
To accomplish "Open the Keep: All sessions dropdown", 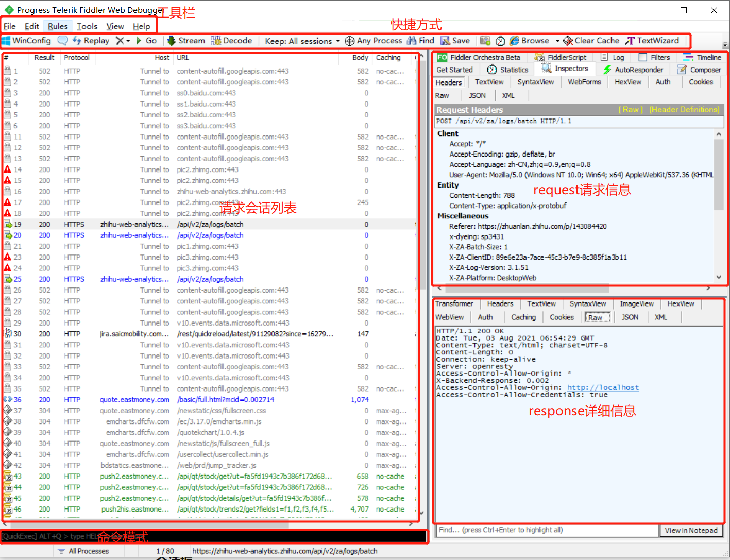I will click(302, 41).
